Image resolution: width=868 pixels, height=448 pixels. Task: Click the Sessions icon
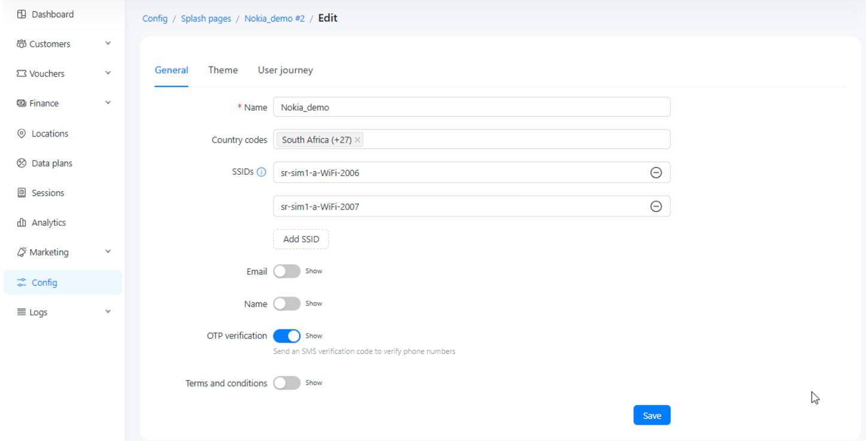(x=22, y=193)
